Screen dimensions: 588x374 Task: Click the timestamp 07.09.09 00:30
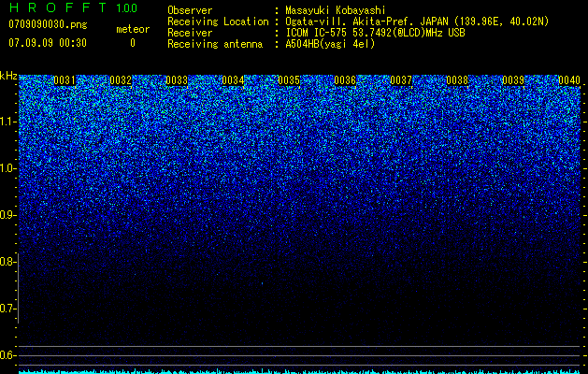coord(48,43)
